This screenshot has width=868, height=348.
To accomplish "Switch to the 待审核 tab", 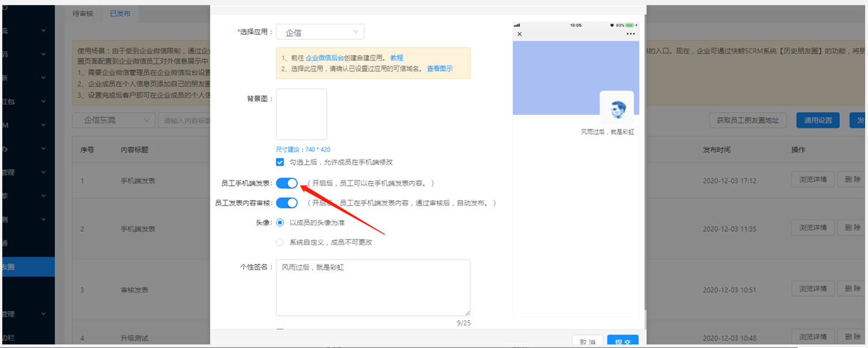I will click(83, 14).
